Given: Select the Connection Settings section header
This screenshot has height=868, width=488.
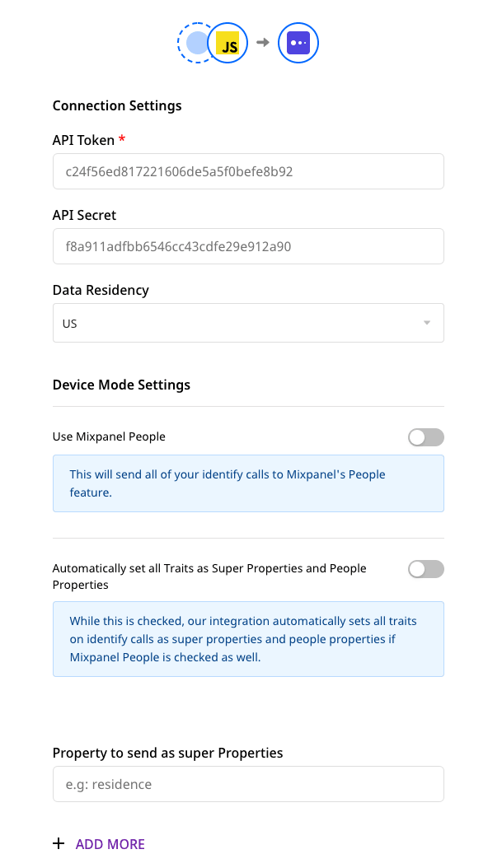Looking at the screenshot, I should 116,105.
